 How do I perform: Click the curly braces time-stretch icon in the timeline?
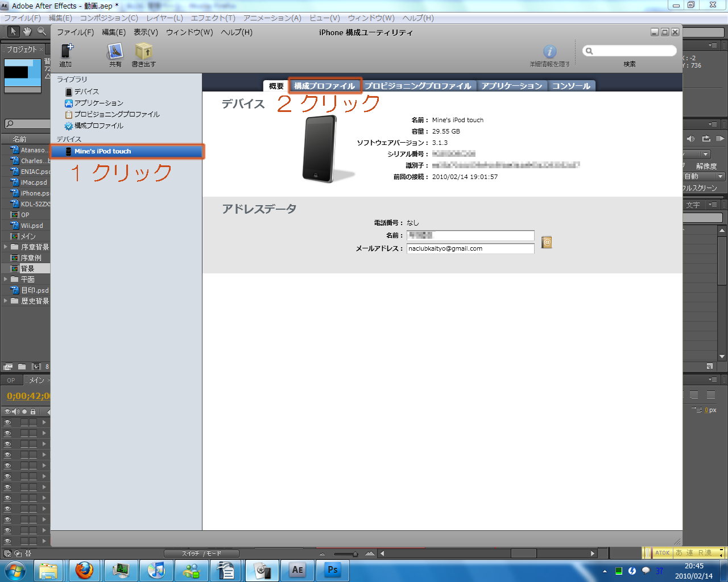[x=28, y=553]
